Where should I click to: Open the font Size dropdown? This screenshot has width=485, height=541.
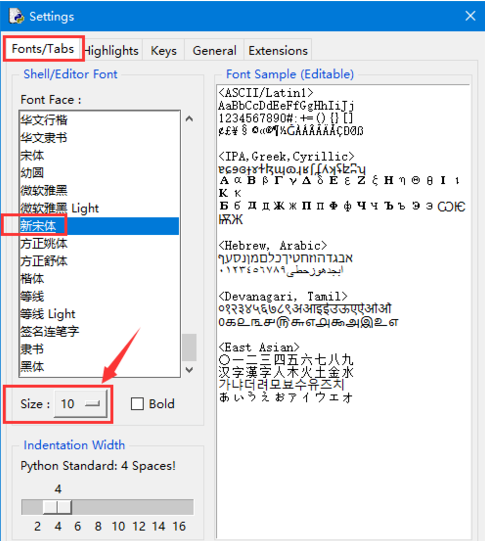click(x=81, y=404)
